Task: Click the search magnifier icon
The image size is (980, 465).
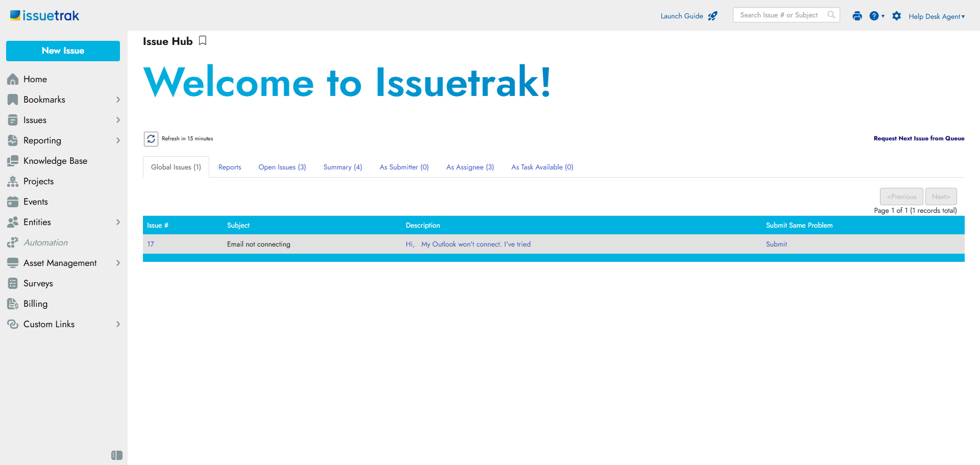Action: pos(831,15)
